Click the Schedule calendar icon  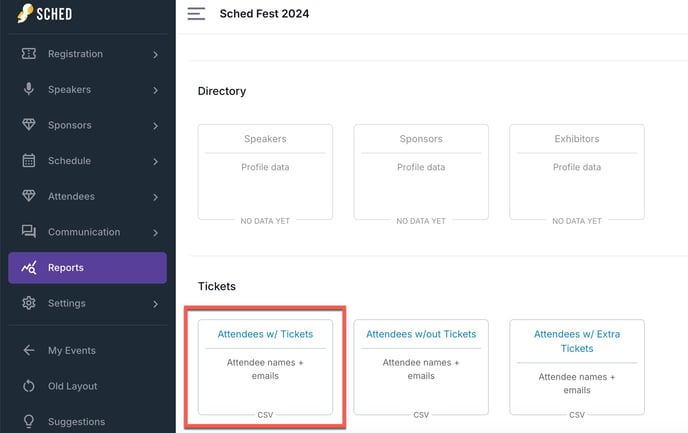[x=29, y=161]
